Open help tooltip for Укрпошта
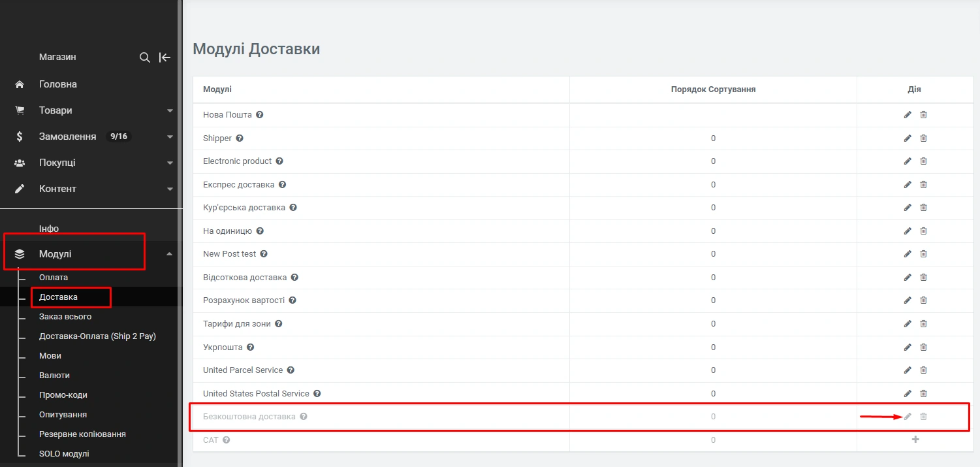This screenshot has height=467, width=980. click(x=250, y=347)
